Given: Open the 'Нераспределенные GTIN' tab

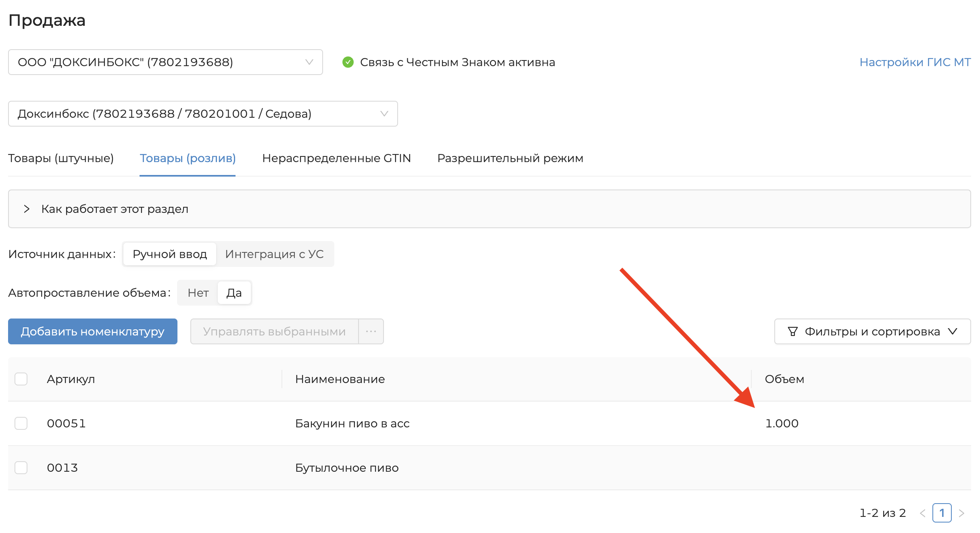Looking at the screenshot, I should point(336,158).
